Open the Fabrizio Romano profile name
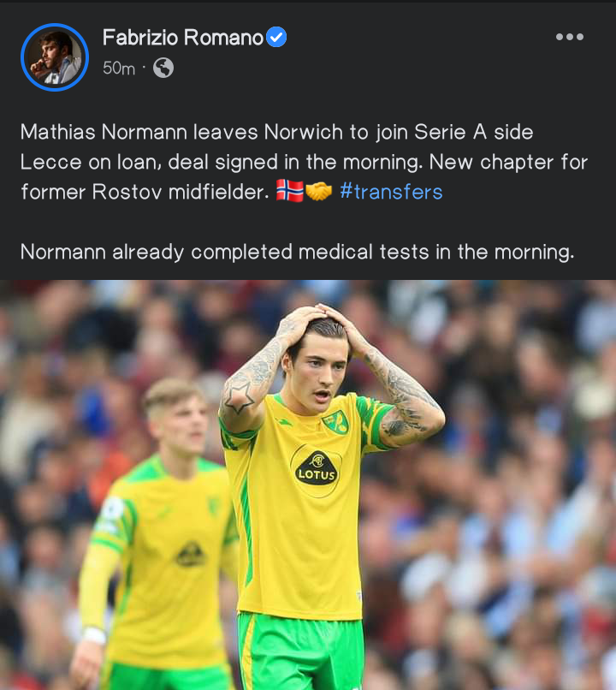This screenshot has width=616, height=690. 183,38
